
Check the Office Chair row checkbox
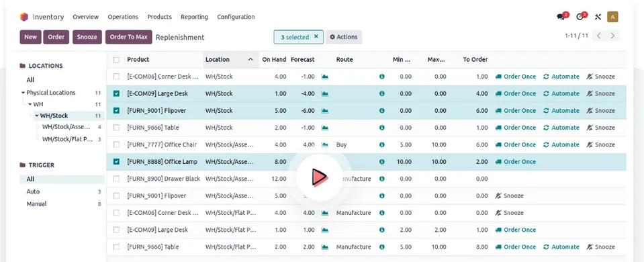click(x=116, y=144)
